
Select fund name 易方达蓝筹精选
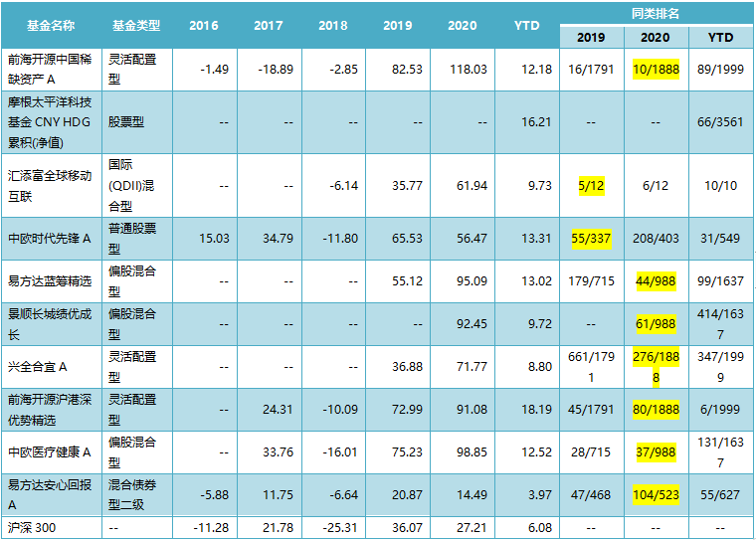click(50, 281)
